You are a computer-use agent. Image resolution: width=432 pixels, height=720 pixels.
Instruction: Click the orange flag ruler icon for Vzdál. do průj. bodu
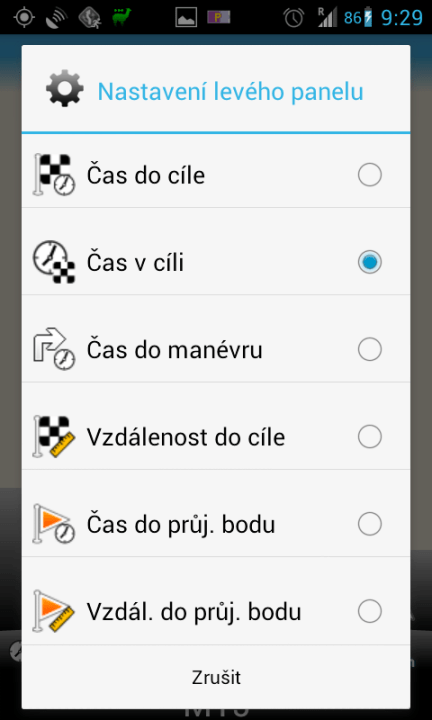(x=54, y=611)
